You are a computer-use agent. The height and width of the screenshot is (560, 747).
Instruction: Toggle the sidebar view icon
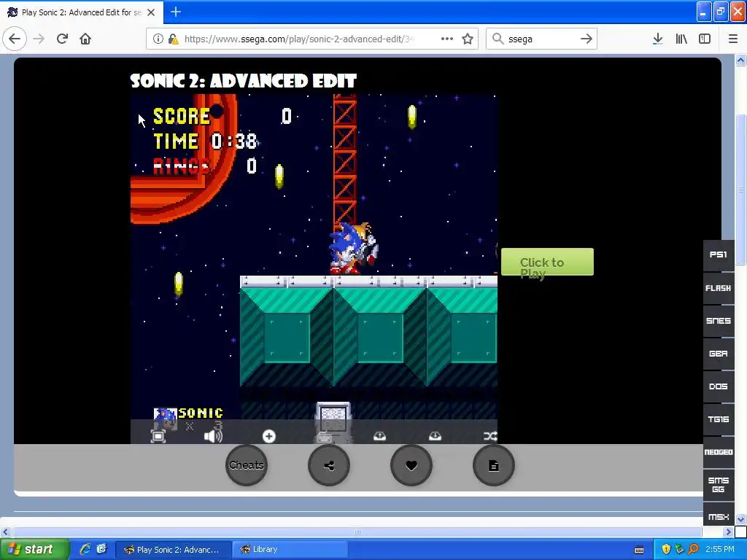coord(705,39)
